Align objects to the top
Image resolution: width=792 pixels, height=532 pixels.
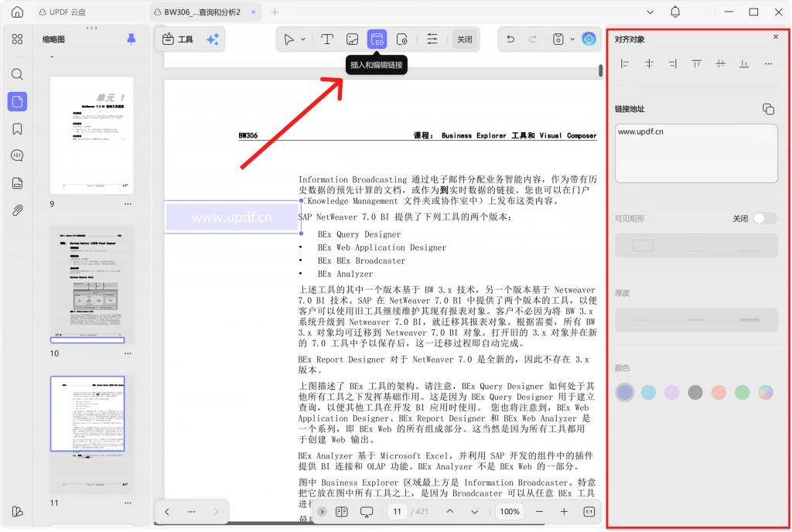[697, 63]
